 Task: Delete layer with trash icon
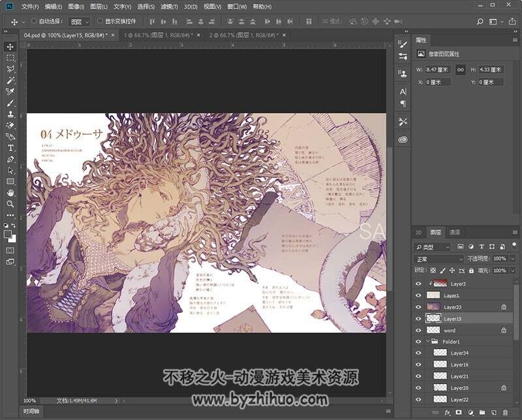[505, 413]
